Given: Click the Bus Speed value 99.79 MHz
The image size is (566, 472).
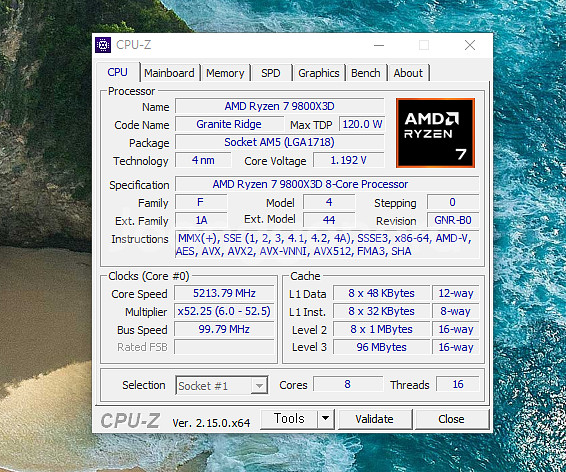Looking at the screenshot, I should point(224,329).
